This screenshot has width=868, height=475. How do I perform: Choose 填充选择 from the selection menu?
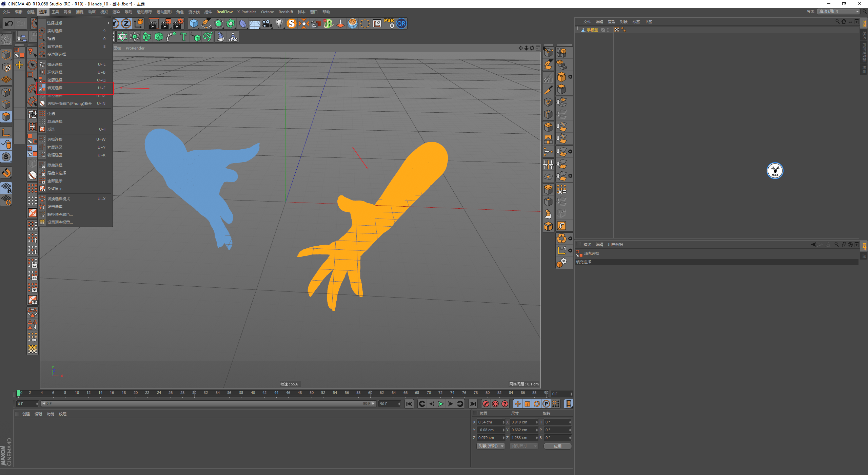55,88
